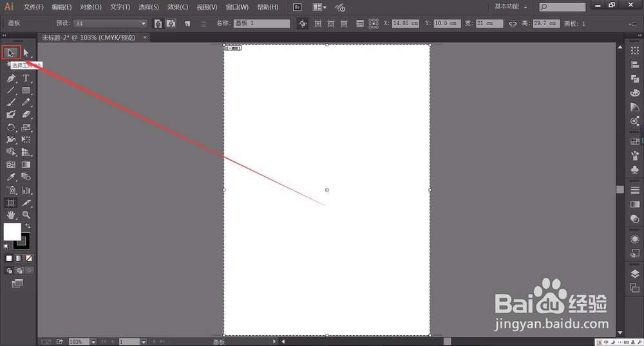Click the artboard name field 画板 1

click(x=261, y=23)
